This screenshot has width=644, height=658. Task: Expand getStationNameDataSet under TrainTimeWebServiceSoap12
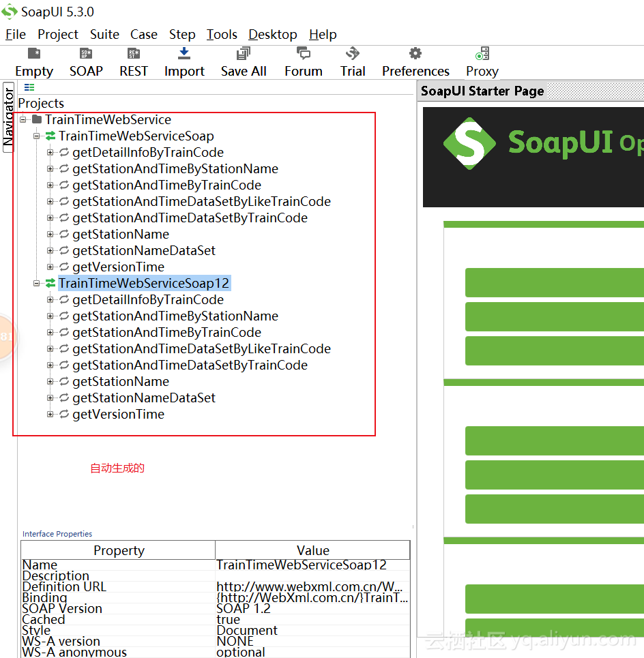click(x=50, y=398)
